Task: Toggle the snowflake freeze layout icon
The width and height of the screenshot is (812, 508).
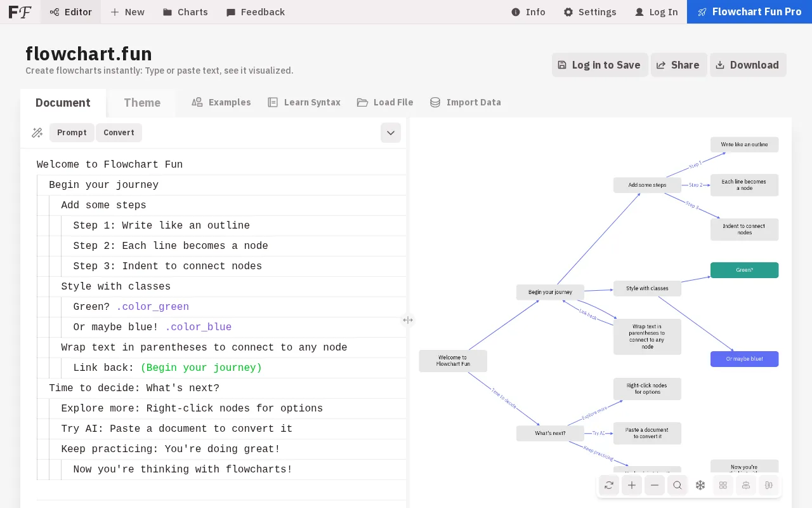Action: click(700, 485)
